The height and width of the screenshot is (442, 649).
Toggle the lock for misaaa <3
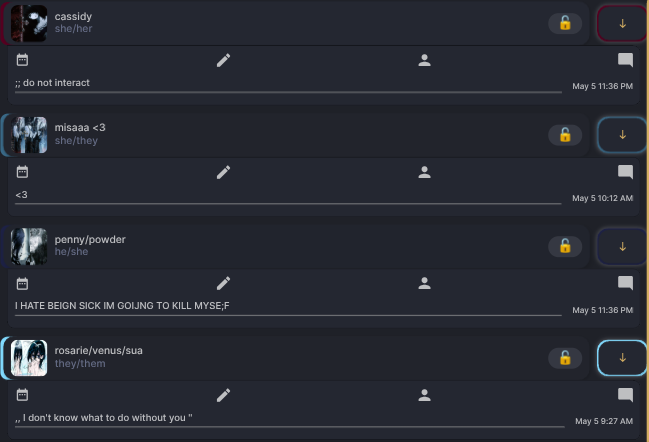[565, 135]
